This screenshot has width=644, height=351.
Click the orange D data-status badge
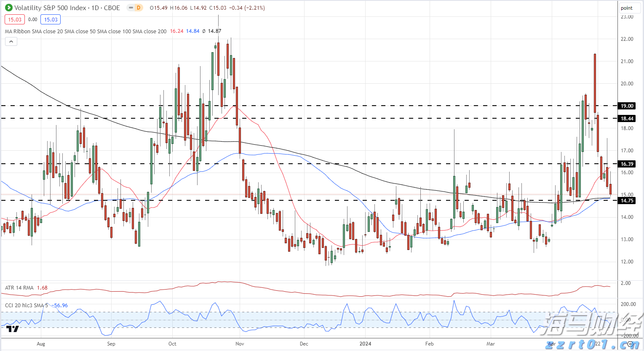point(138,8)
